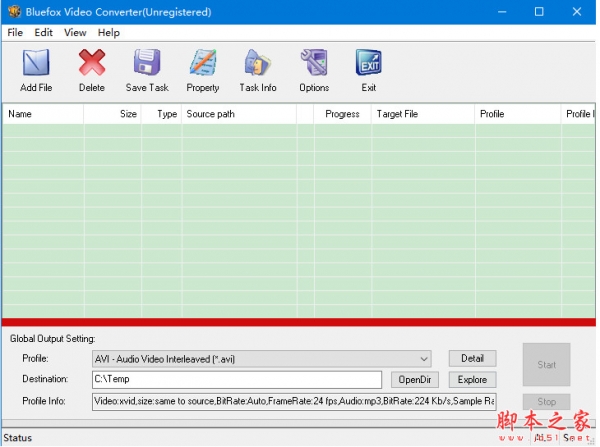Sort by the Type column header
The width and height of the screenshot is (600, 447).
(x=161, y=114)
